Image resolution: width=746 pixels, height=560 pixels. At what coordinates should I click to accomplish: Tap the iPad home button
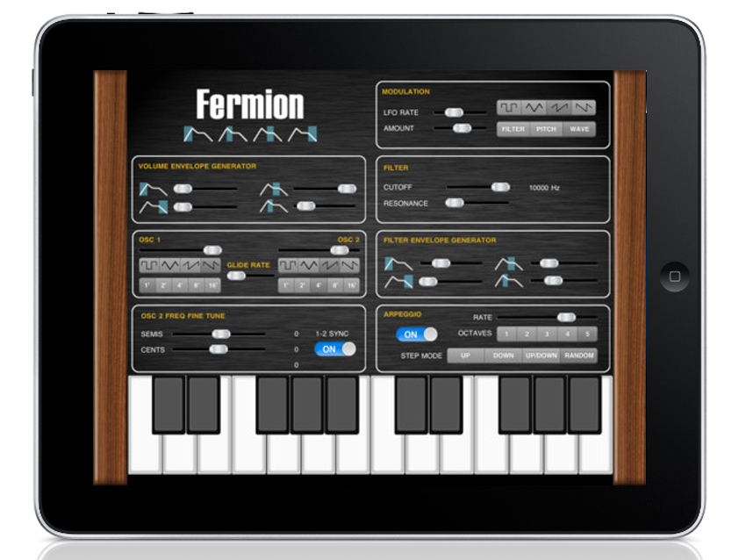point(675,276)
